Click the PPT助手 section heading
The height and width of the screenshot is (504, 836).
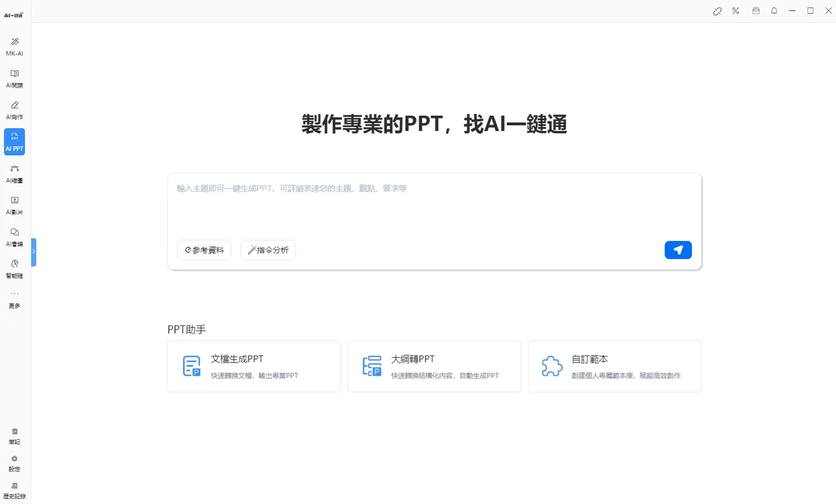(187, 329)
